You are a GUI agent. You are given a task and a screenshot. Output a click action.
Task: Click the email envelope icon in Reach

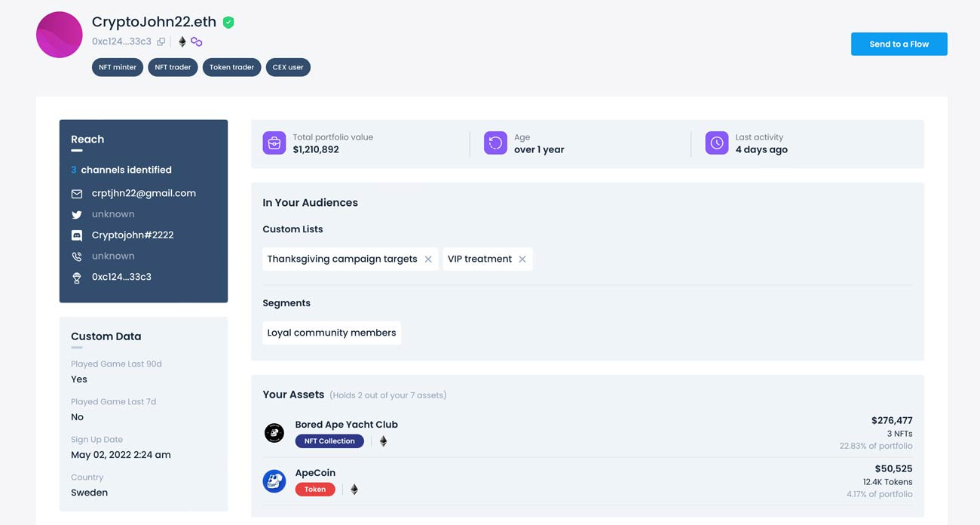[x=77, y=194]
